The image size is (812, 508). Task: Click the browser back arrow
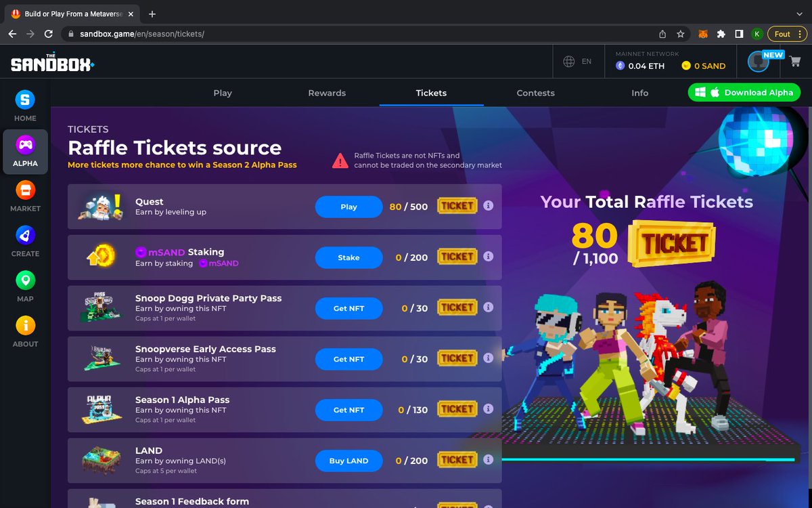12,34
